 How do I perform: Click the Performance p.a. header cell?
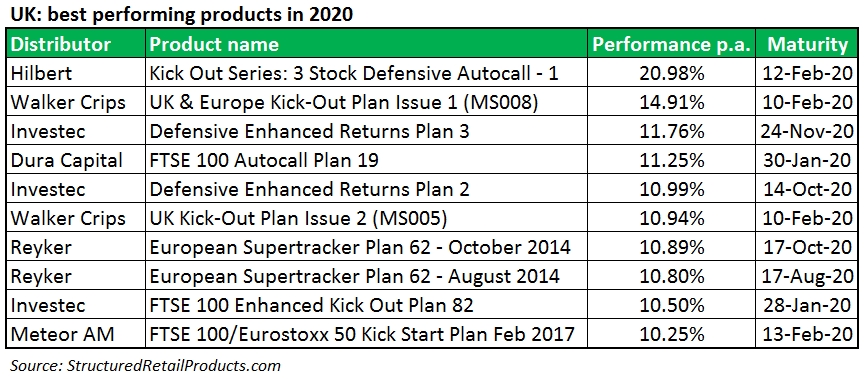tap(671, 44)
